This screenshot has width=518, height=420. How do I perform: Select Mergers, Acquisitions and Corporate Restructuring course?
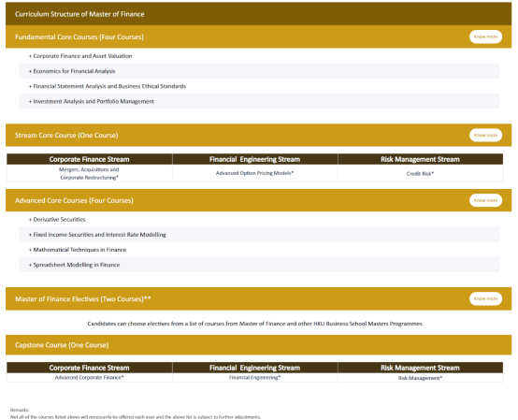click(x=89, y=173)
